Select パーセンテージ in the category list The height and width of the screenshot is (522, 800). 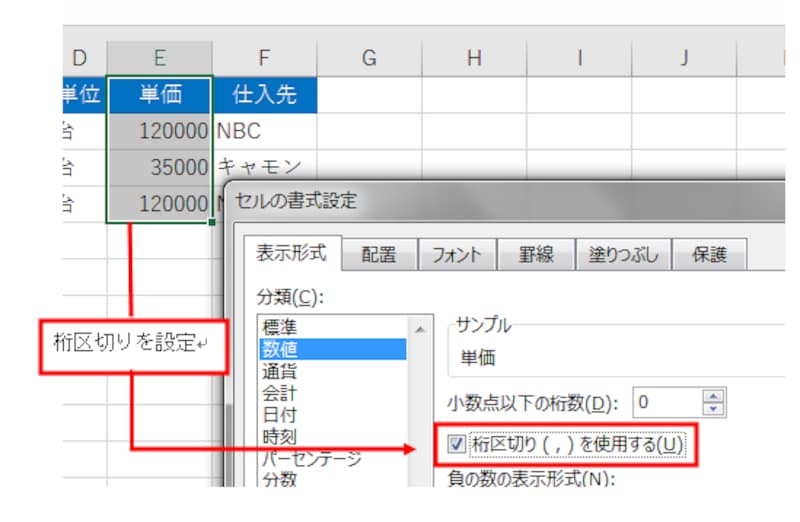coord(333,459)
